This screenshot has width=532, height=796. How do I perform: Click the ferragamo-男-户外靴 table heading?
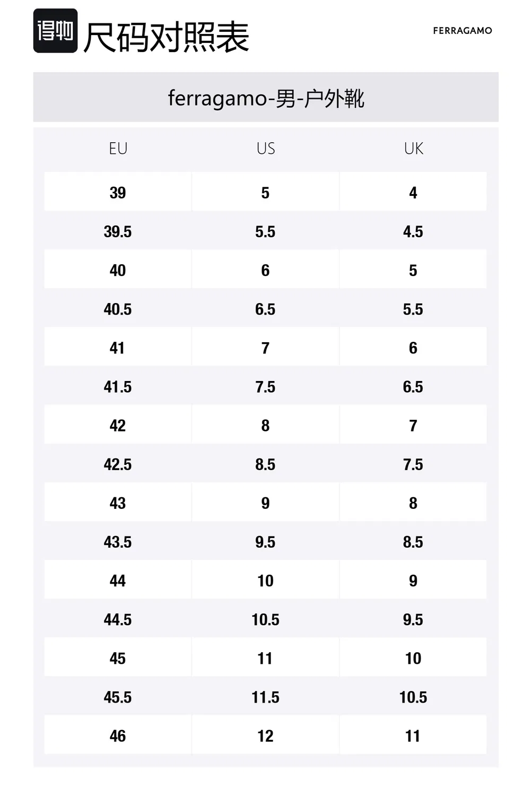[266, 98]
